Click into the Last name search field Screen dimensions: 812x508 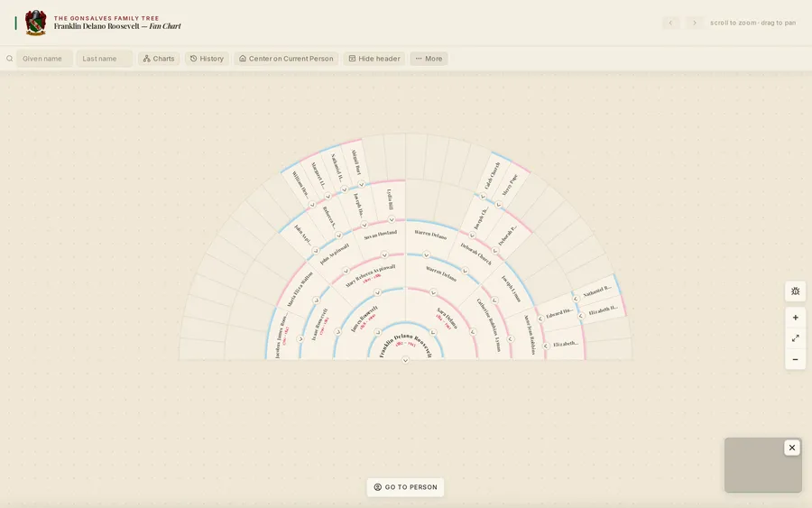(105, 59)
